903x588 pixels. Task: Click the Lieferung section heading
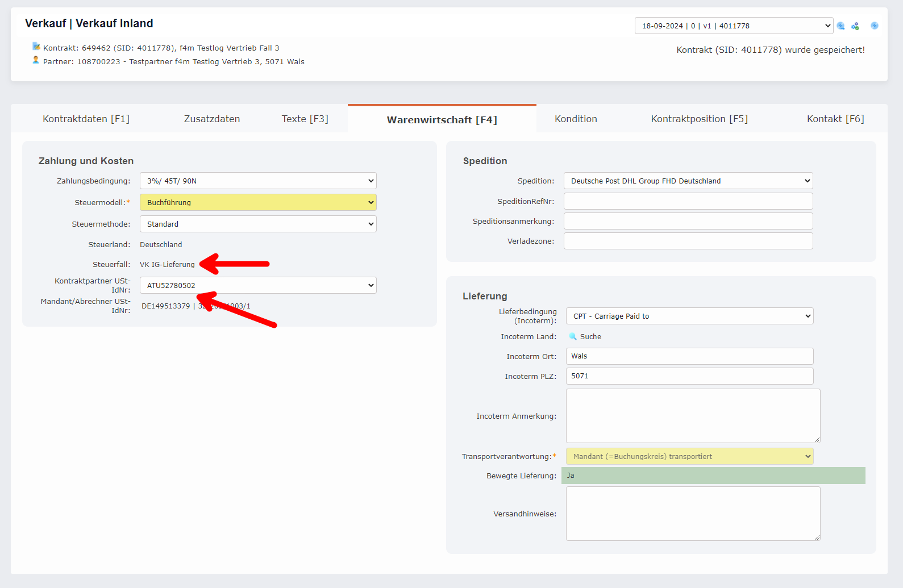click(x=485, y=296)
